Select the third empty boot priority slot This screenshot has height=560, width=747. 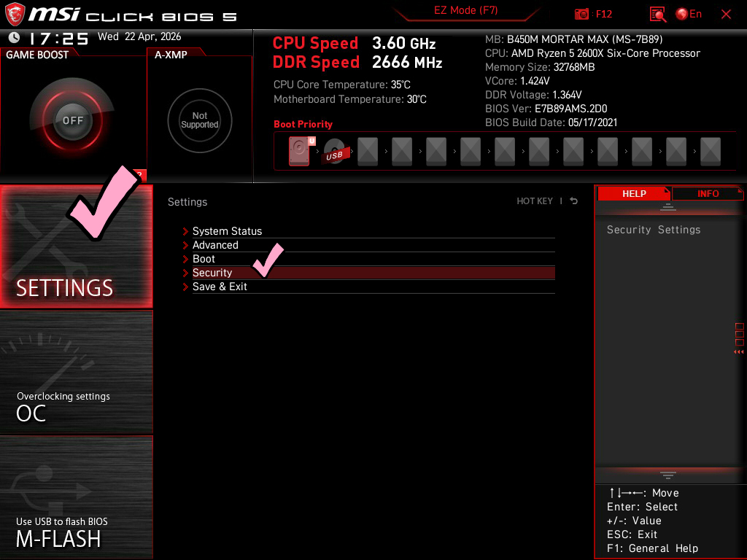tap(436, 152)
